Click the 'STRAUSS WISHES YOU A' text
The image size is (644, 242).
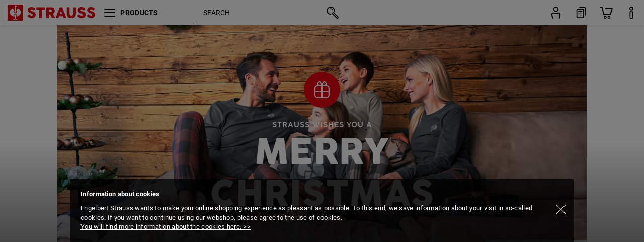tap(322, 125)
